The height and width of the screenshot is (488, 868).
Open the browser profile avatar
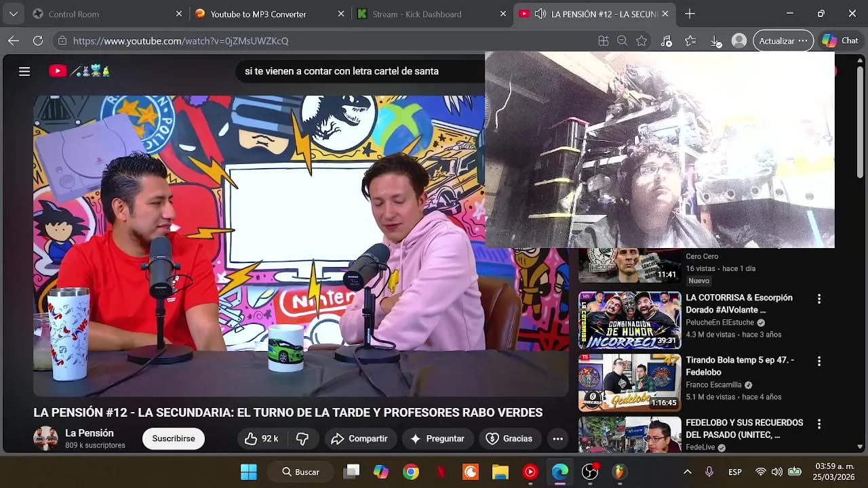739,41
